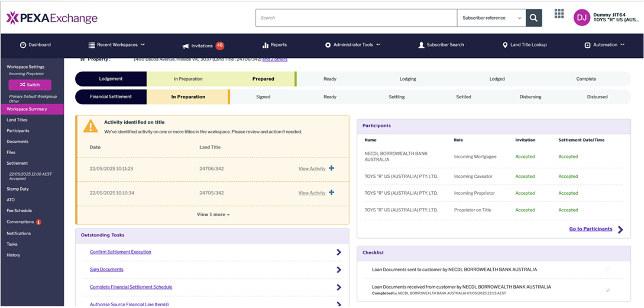
Task: Click arrow beside Sign Documents
Action: click(x=339, y=269)
